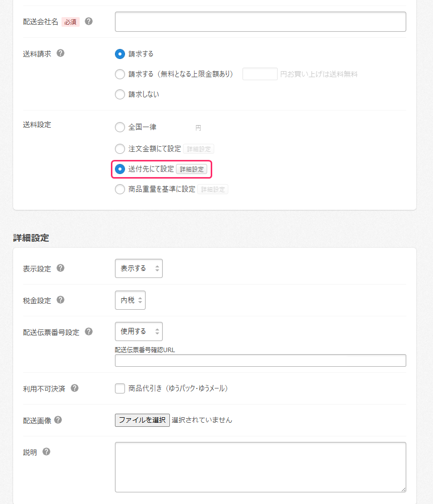433x504 pixels.
Task: Select 商品重量を基準に設定 option
Action: coord(119,189)
